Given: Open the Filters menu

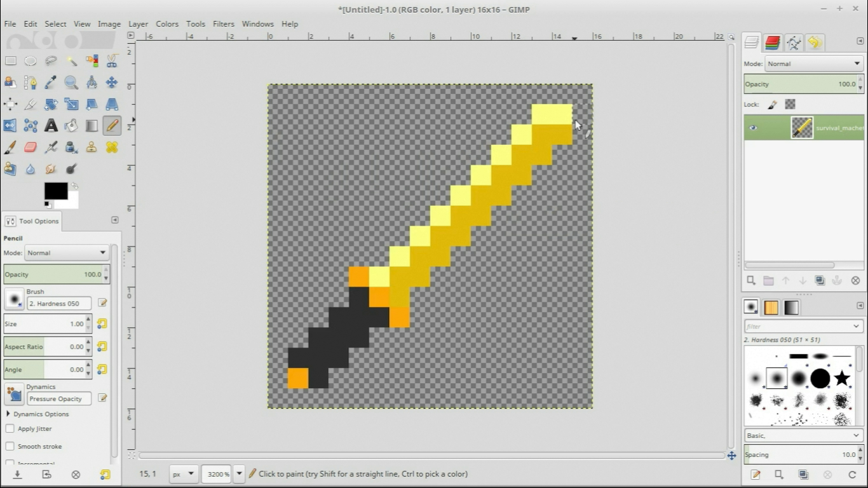Looking at the screenshot, I should coord(223,24).
